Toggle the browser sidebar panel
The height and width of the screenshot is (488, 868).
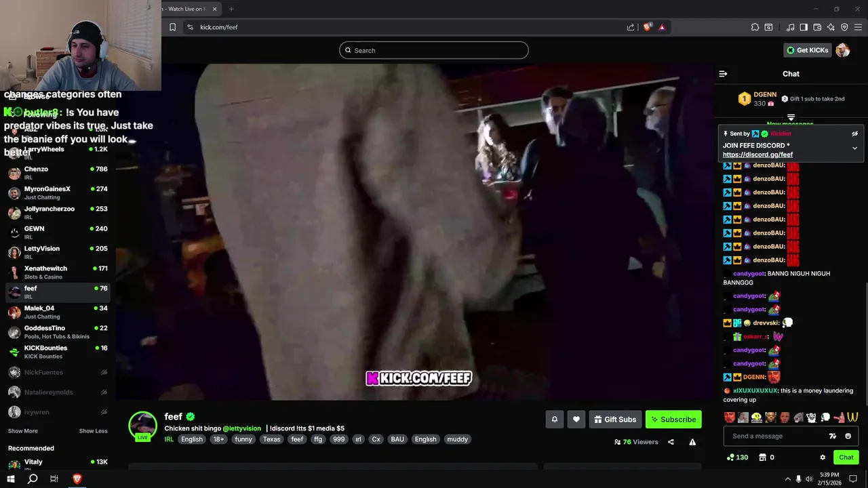point(804,27)
